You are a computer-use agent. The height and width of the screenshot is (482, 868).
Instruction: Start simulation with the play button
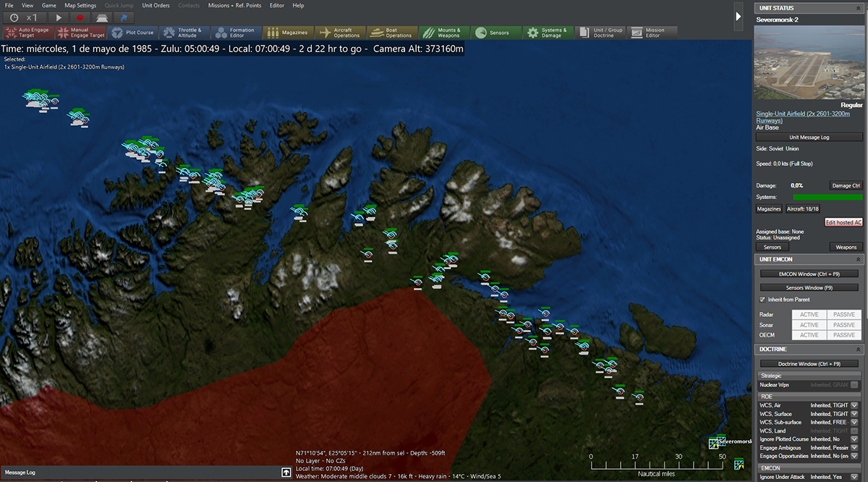click(60, 17)
